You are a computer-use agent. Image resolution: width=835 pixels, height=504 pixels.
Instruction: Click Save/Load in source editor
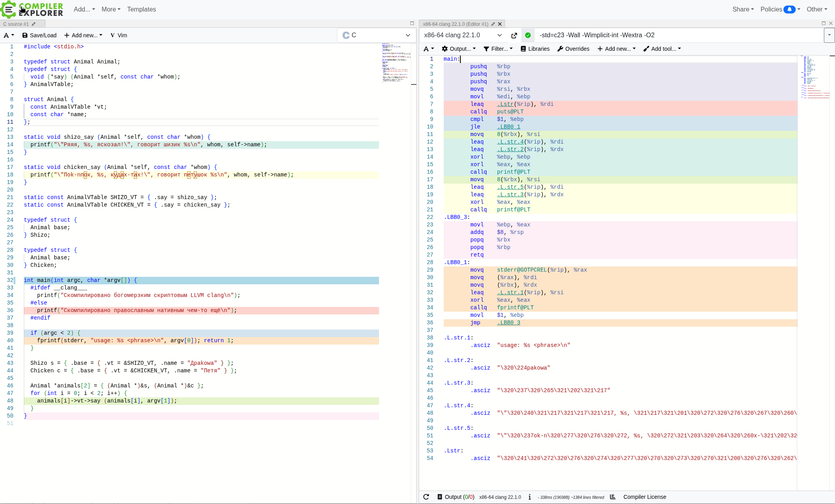click(39, 35)
